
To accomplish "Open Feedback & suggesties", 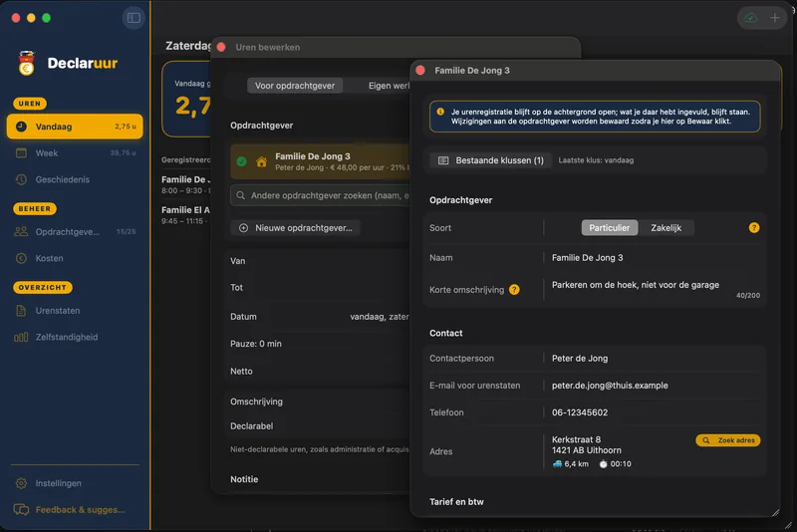I will click(75, 510).
